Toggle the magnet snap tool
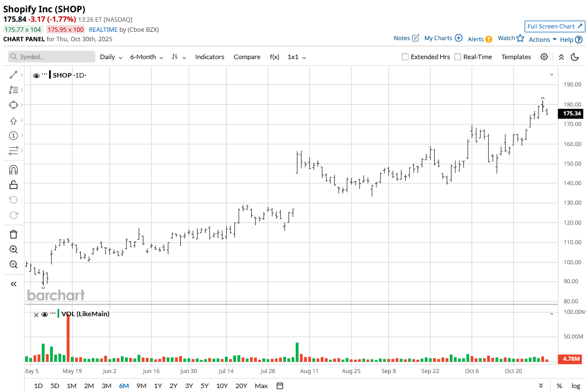 click(13, 170)
